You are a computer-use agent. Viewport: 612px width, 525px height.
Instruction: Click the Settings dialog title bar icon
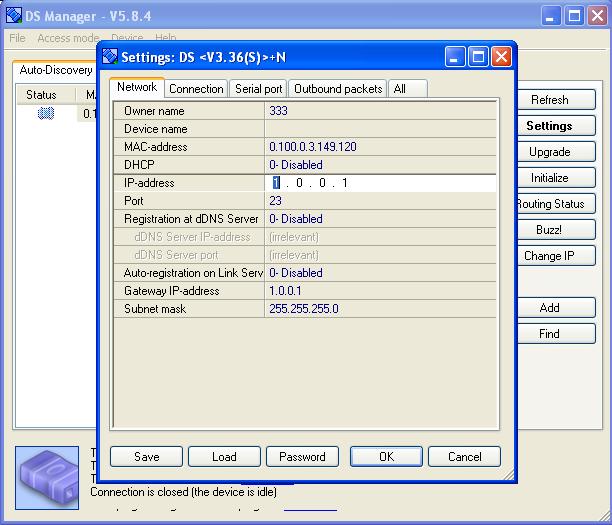pyautogui.click(x=110, y=56)
